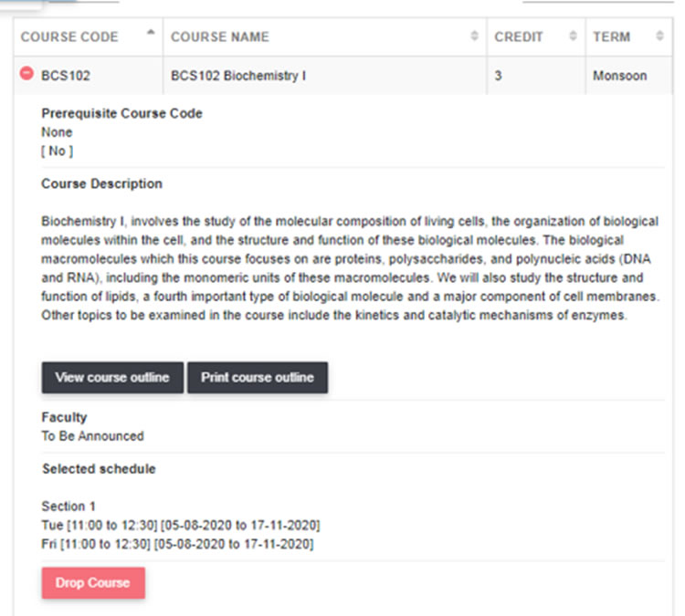Click the BCS102 course code text
This screenshot has height=616, width=685.
66,76
